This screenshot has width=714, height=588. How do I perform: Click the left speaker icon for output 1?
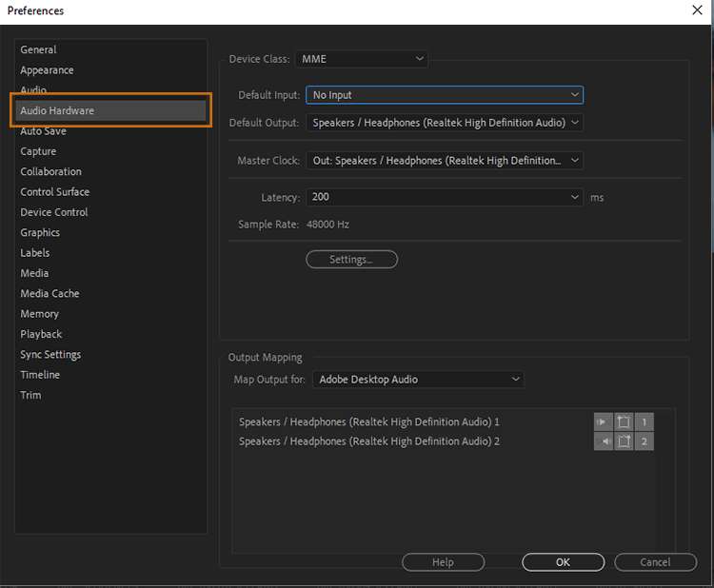pyautogui.click(x=603, y=421)
